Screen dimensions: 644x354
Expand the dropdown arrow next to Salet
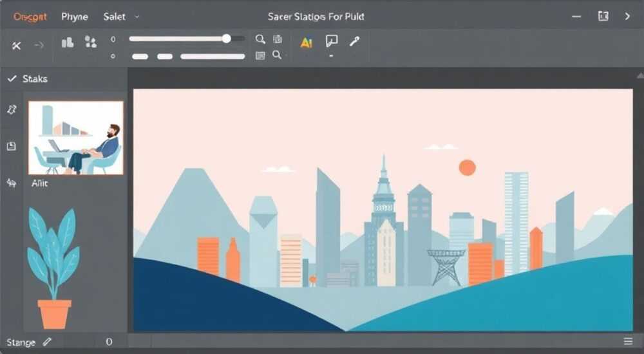(x=137, y=17)
